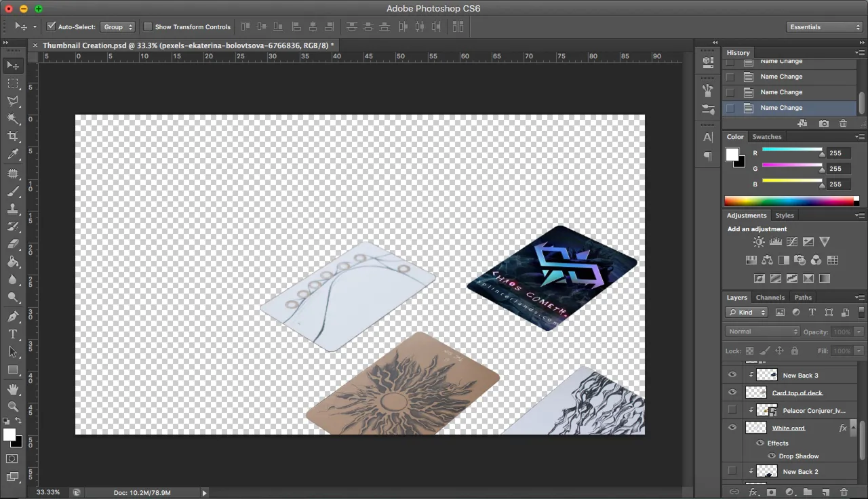Click the foreground color swatch in toolbox
Screen dimensions: 868x499
click(9, 435)
